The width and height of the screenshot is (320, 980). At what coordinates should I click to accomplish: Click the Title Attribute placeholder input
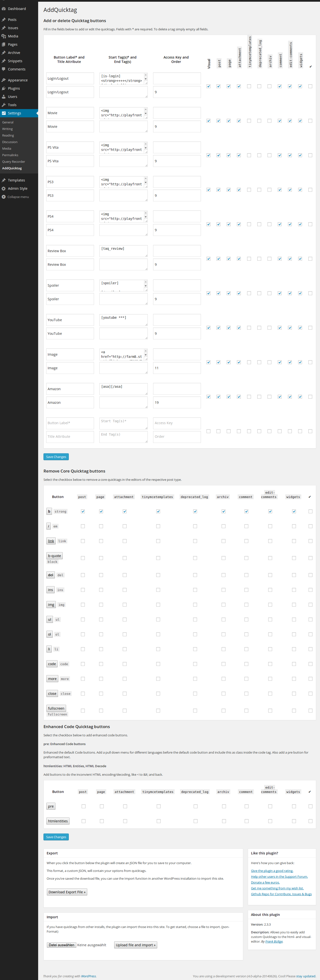click(70, 437)
